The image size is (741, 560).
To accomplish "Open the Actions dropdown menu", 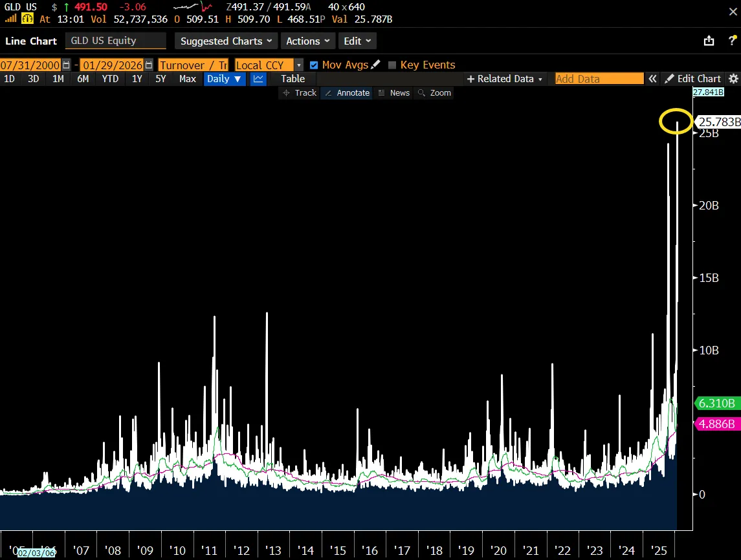I will click(307, 41).
